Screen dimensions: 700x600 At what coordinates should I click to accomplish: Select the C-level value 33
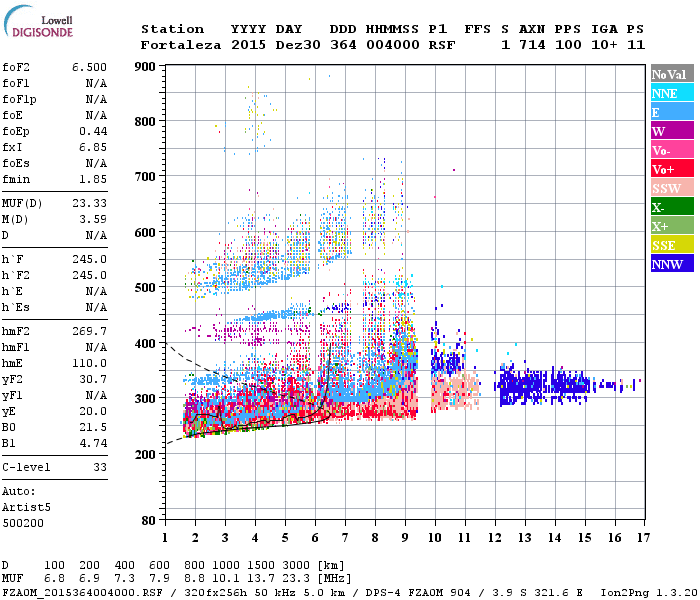pyautogui.click(x=100, y=467)
